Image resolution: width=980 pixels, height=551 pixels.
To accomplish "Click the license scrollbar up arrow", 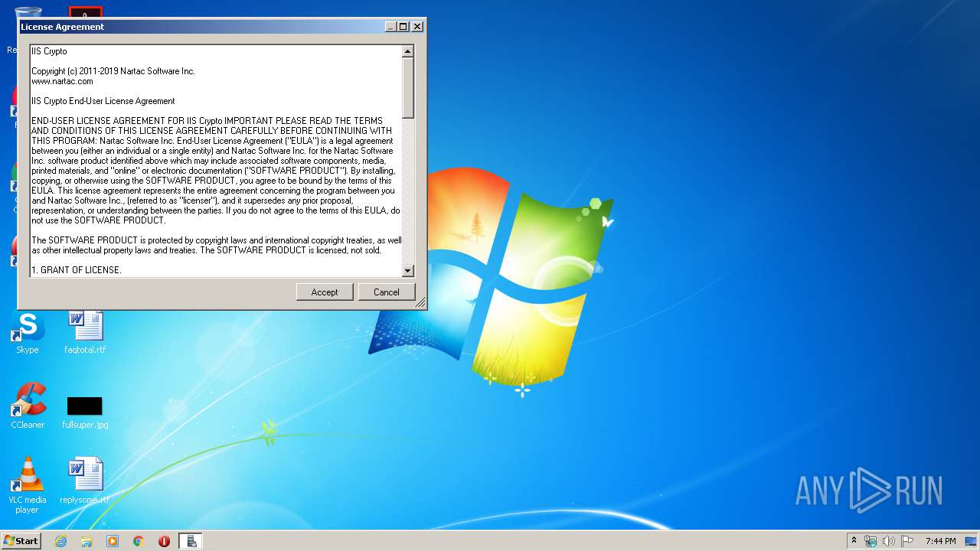I will tap(407, 51).
